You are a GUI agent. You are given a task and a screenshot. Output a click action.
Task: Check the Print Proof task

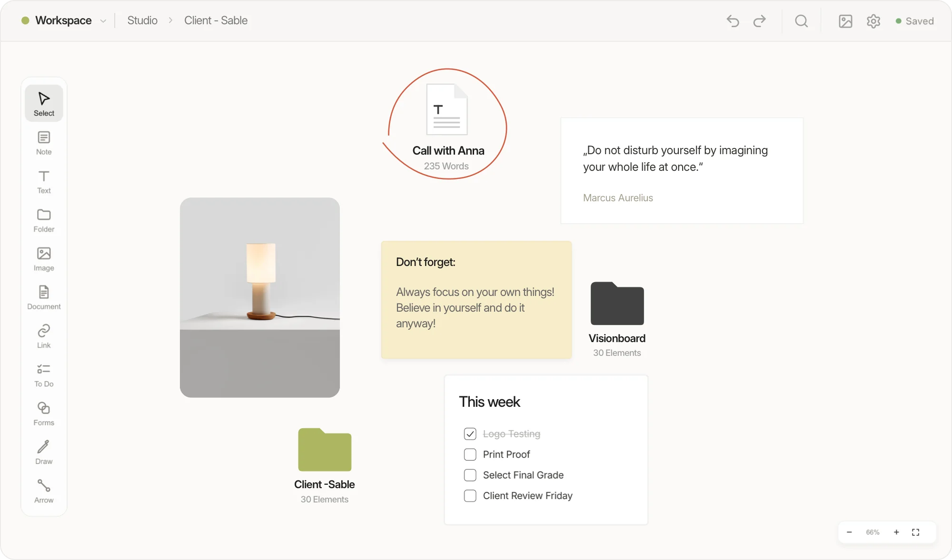coord(470,454)
